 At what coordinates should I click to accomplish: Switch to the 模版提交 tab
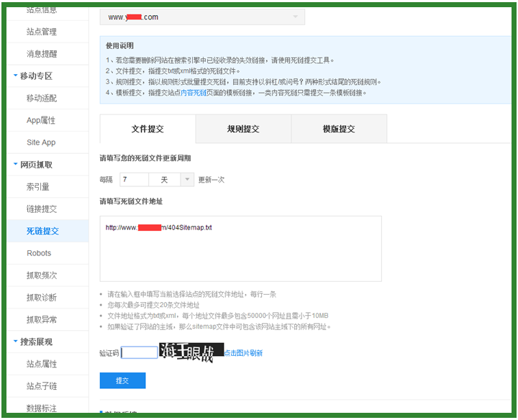tap(339, 129)
